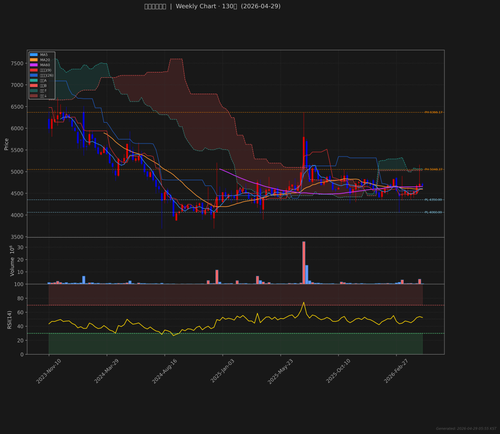Click the PL label near 4350 level

(433, 200)
